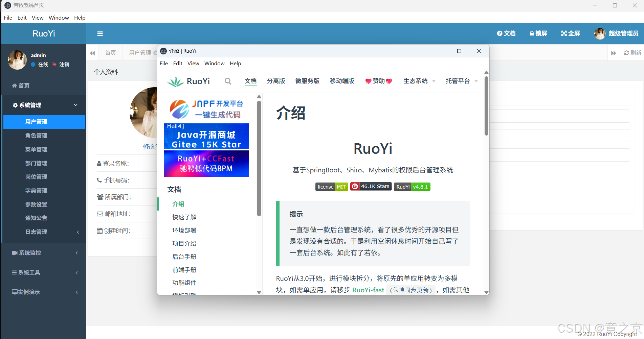The image size is (644, 339).
Task: Click the 锁屏 lock screen icon
Action: [x=538, y=33]
